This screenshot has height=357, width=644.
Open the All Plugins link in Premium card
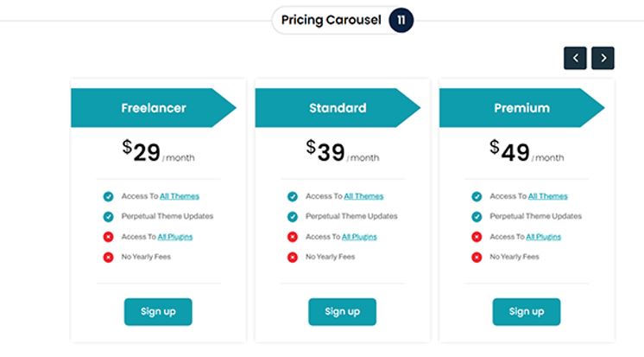pos(543,237)
